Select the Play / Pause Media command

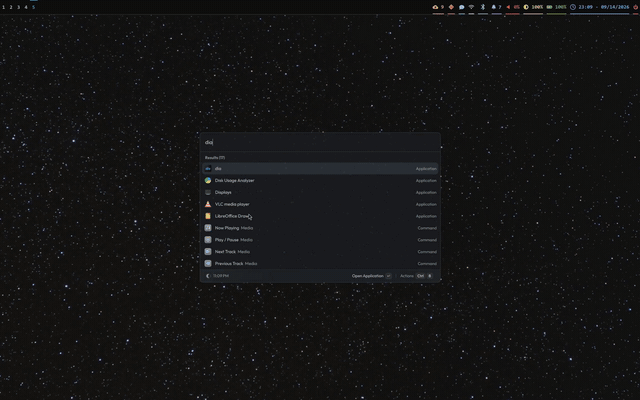(320, 240)
